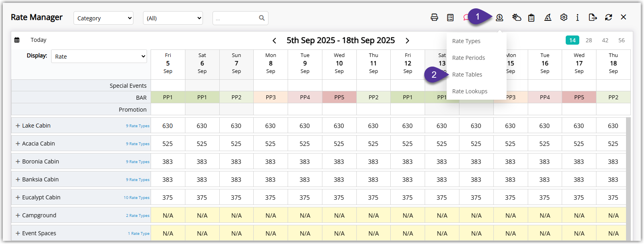This screenshot has width=644, height=244.
Task: Open the Category dropdown
Action: click(103, 18)
